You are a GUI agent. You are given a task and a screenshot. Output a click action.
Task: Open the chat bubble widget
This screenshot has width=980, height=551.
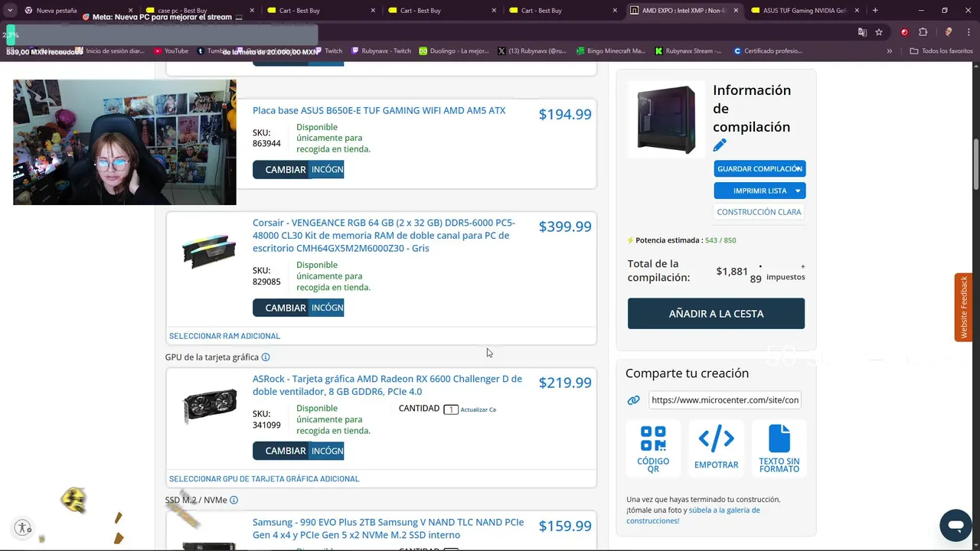point(955,526)
